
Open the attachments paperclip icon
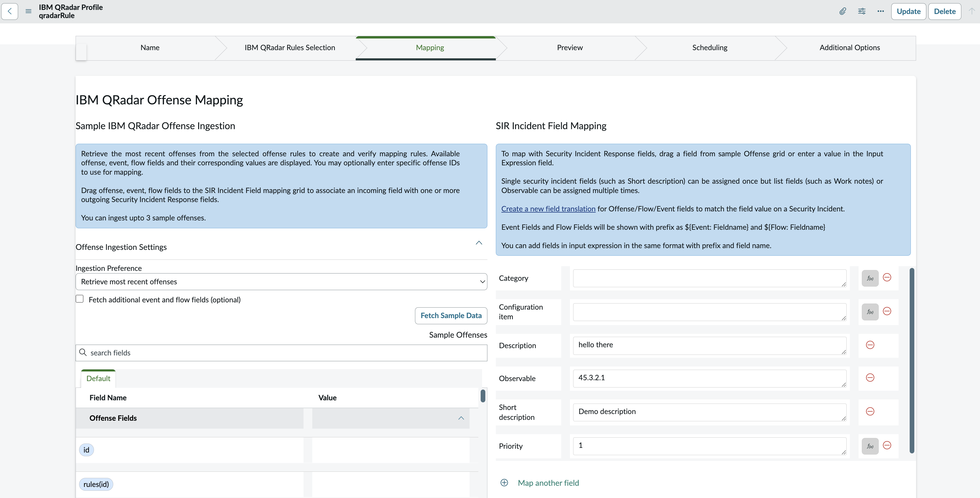click(x=843, y=11)
